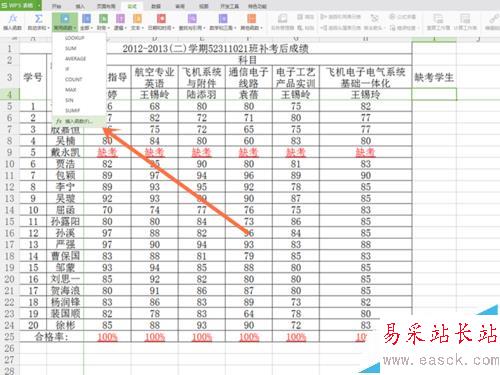Select the Formulas ribbon tab
The image size is (500, 375).
(132, 6)
